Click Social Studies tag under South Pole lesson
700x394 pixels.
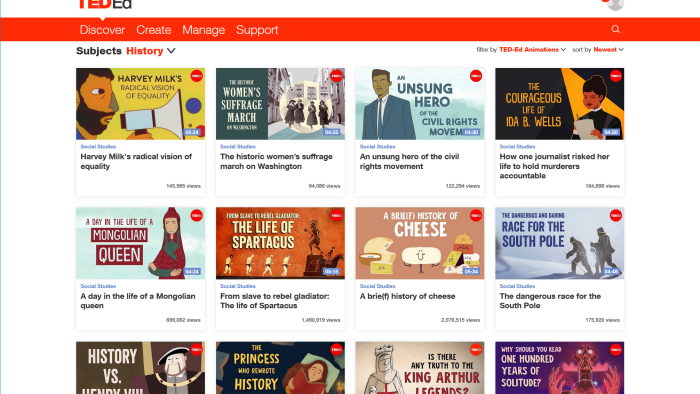517,286
